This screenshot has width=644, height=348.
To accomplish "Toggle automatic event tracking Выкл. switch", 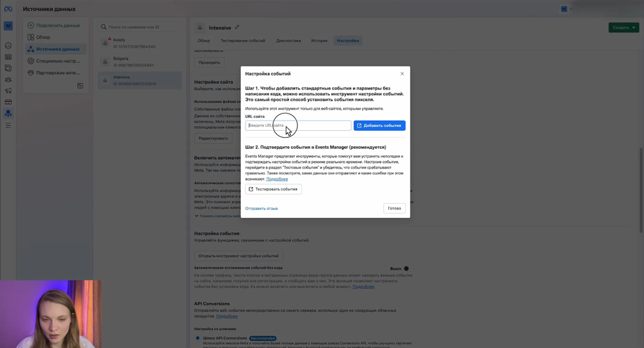I will [405, 269].
